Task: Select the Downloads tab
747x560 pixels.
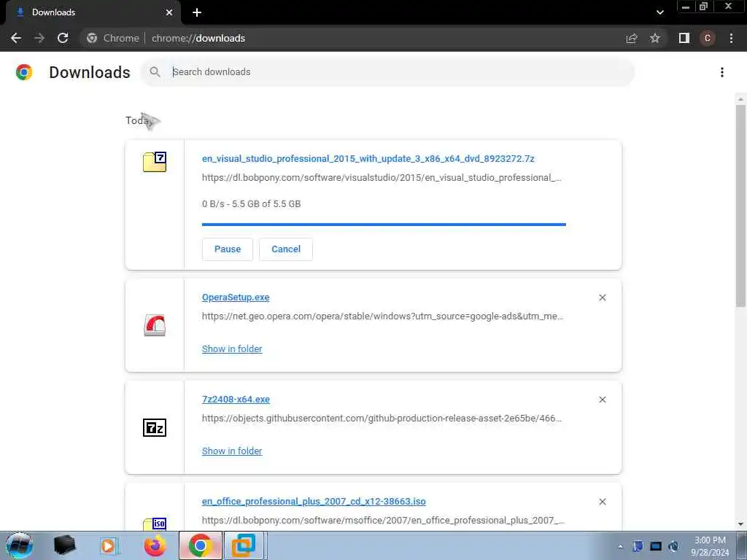Action: pos(93,12)
